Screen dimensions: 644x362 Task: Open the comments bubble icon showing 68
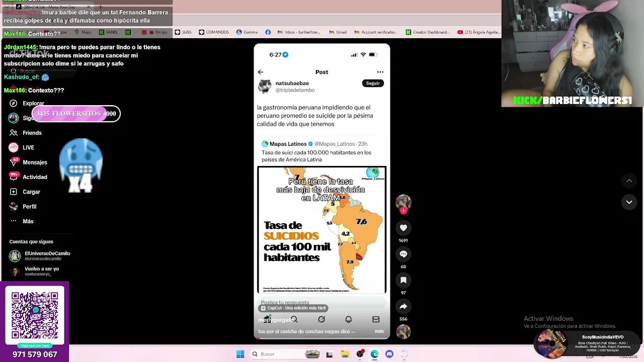(x=403, y=254)
